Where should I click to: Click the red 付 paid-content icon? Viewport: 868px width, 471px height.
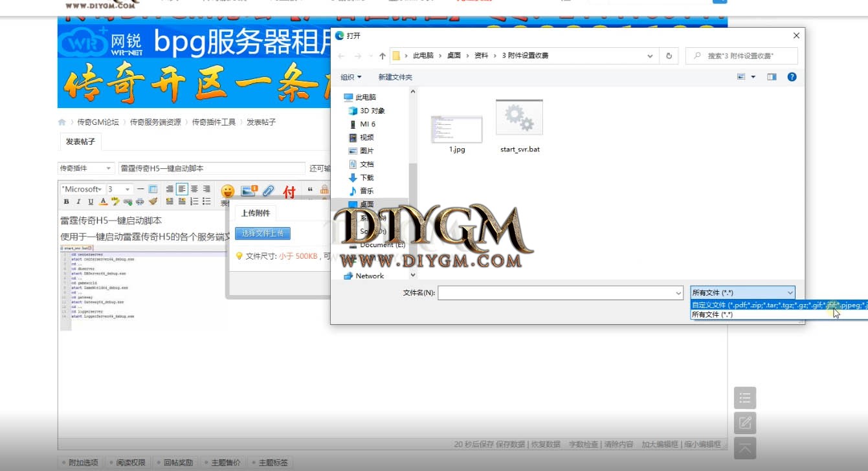(289, 192)
